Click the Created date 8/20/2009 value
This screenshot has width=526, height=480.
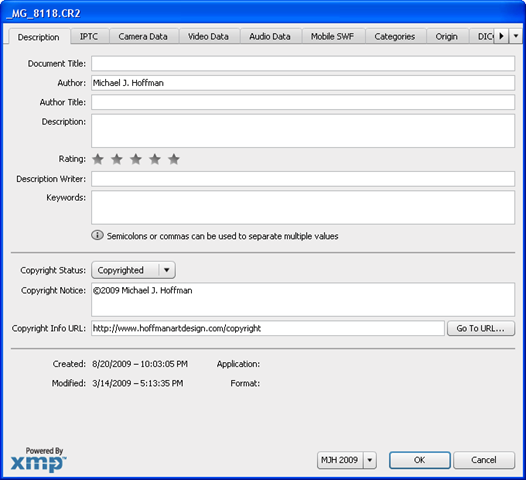(x=140, y=364)
